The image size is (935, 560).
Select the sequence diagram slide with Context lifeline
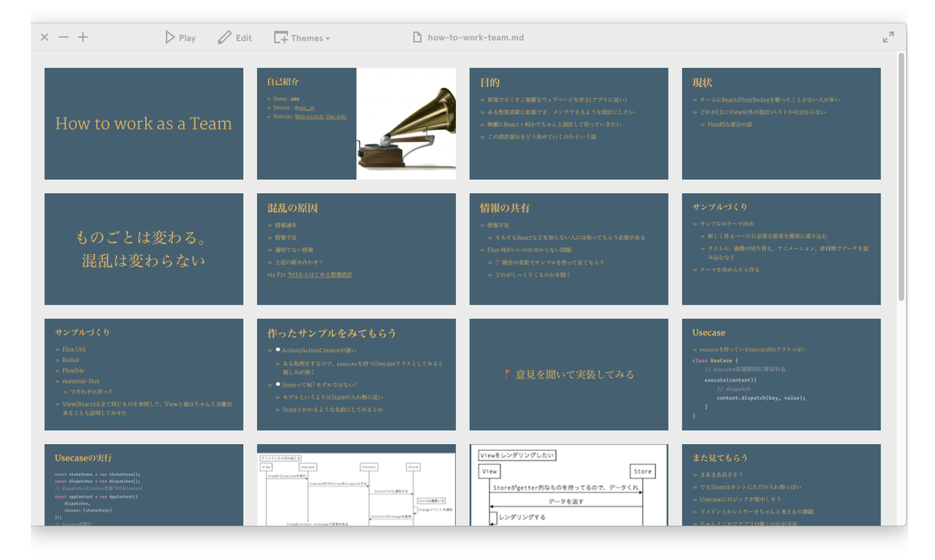click(x=356, y=485)
